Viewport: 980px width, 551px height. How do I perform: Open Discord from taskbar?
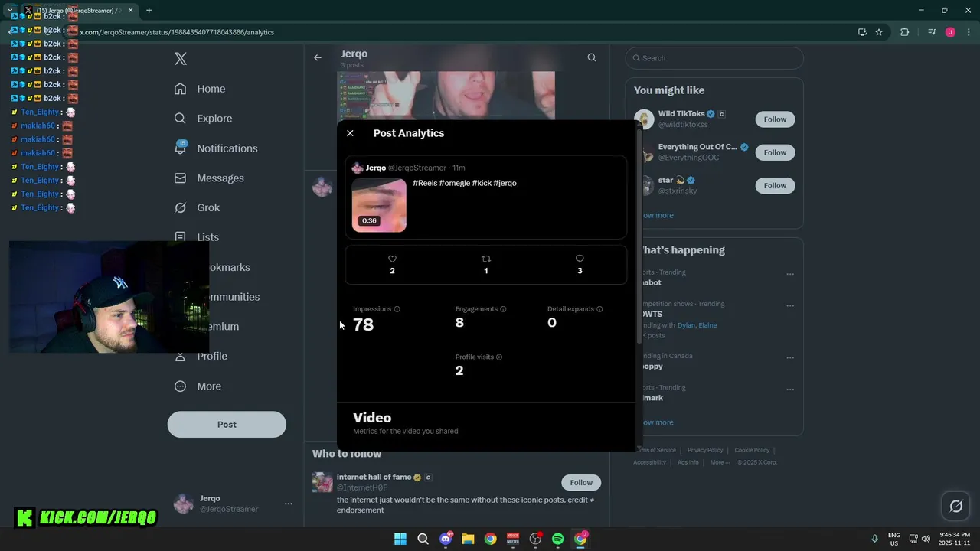446,539
